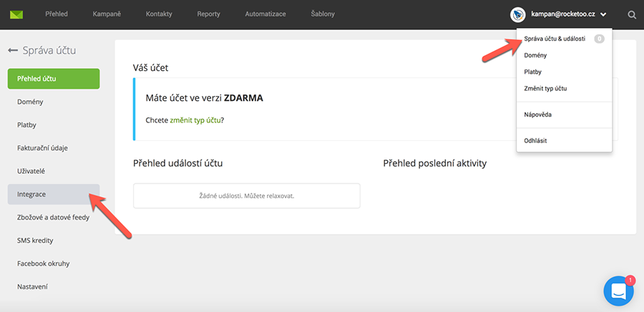This screenshot has height=312, width=644.
Task: Open Reporty in top navigation
Action: pos(208,14)
